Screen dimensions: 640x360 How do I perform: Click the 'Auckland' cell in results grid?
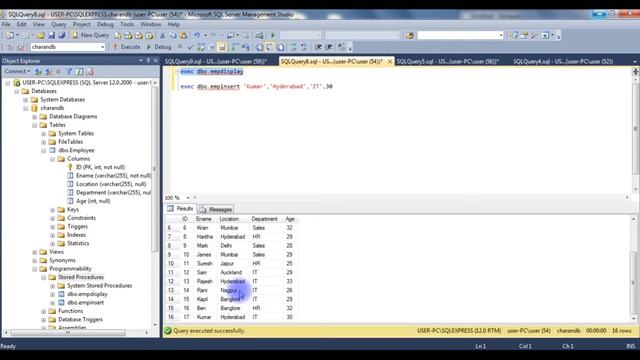(231, 273)
